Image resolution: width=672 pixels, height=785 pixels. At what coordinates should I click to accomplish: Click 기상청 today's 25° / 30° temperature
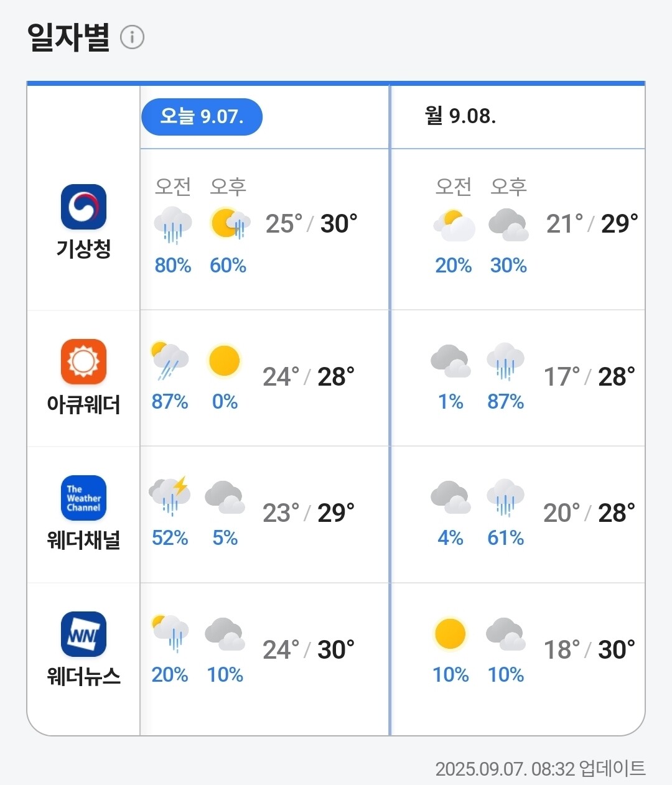pos(311,224)
